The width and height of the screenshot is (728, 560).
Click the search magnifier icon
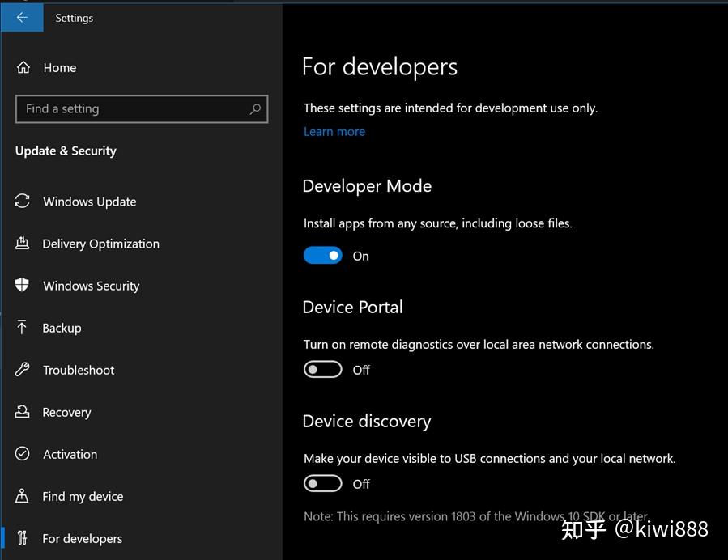click(255, 109)
